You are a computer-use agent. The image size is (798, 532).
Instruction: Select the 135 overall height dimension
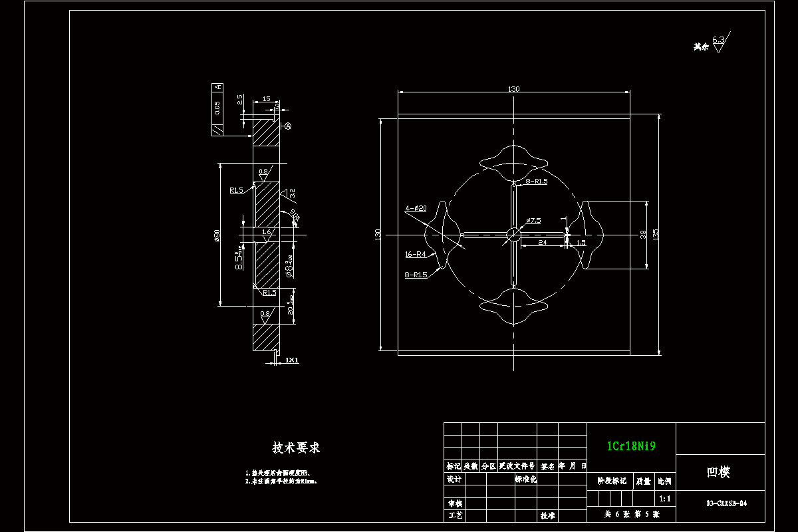click(656, 235)
